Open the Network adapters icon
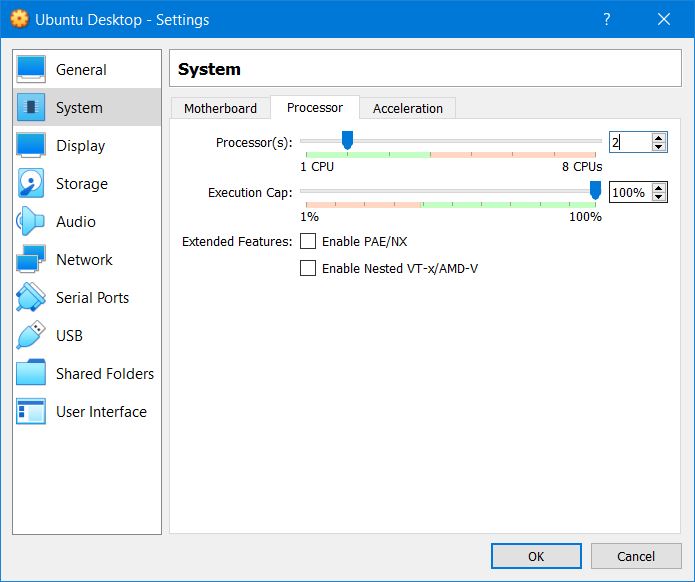Image resolution: width=695 pixels, height=582 pixels. tap(31, 260)
